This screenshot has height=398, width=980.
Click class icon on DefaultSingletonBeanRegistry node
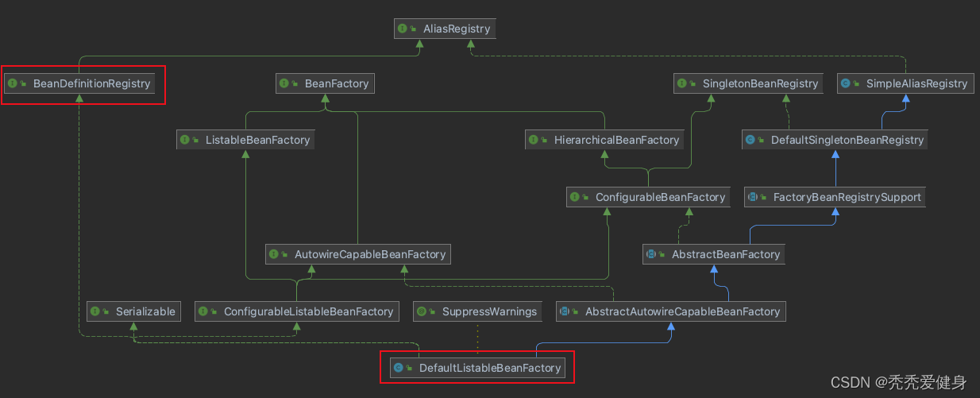(x=750, y=140)
